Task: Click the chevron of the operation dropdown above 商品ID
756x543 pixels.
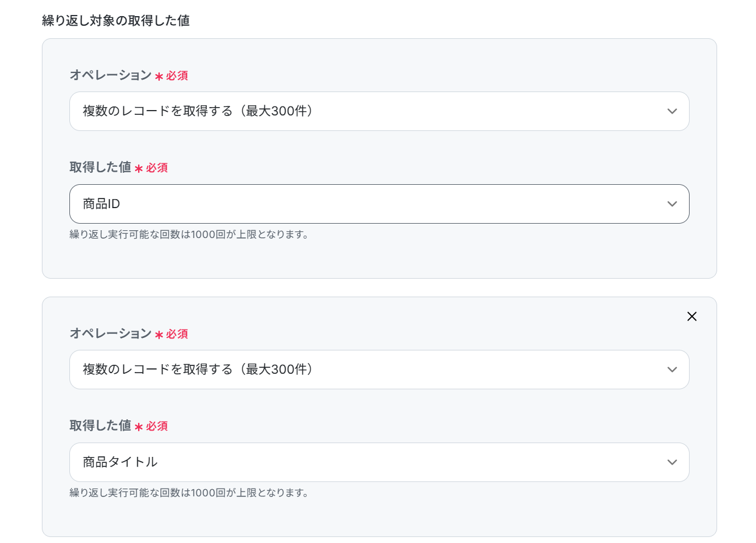Action: point(672,111)
